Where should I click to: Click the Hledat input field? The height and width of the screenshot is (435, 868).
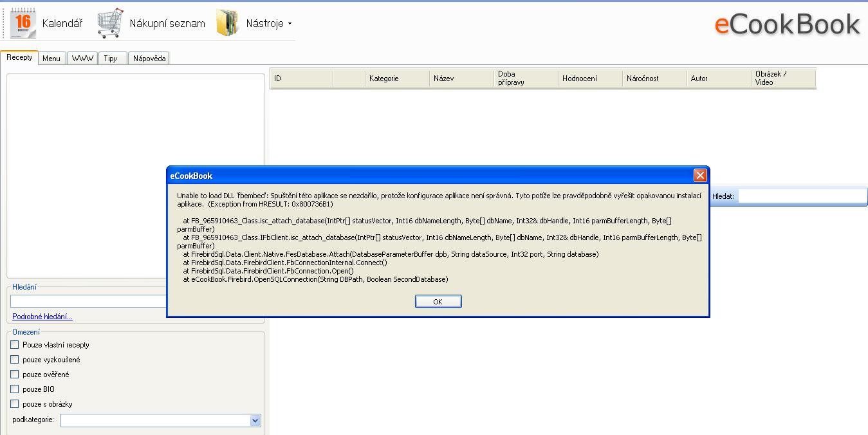point(802,196)
